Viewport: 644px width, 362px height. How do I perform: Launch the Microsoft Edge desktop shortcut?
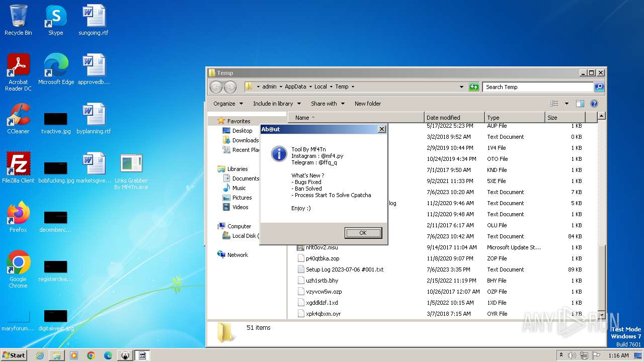point(56,69)
